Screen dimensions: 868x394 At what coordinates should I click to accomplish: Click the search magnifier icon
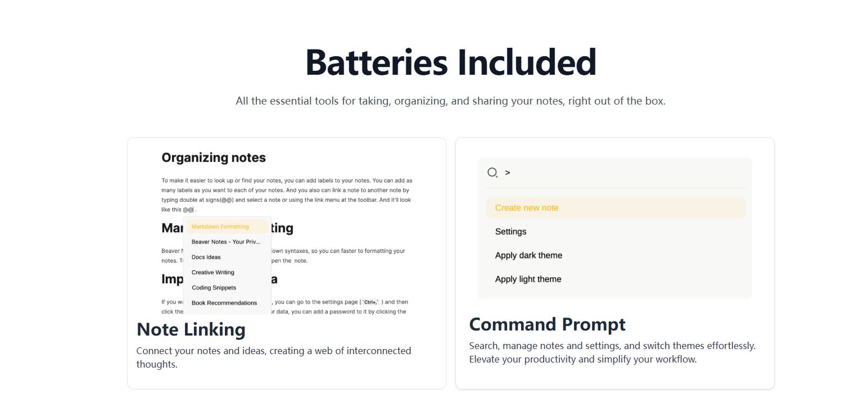point(492,173)
